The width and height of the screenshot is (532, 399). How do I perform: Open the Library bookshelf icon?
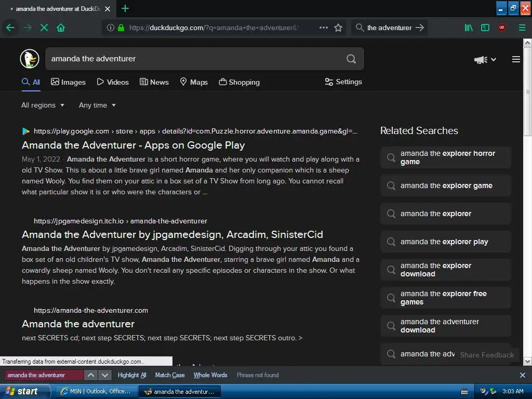click(469, 28)
